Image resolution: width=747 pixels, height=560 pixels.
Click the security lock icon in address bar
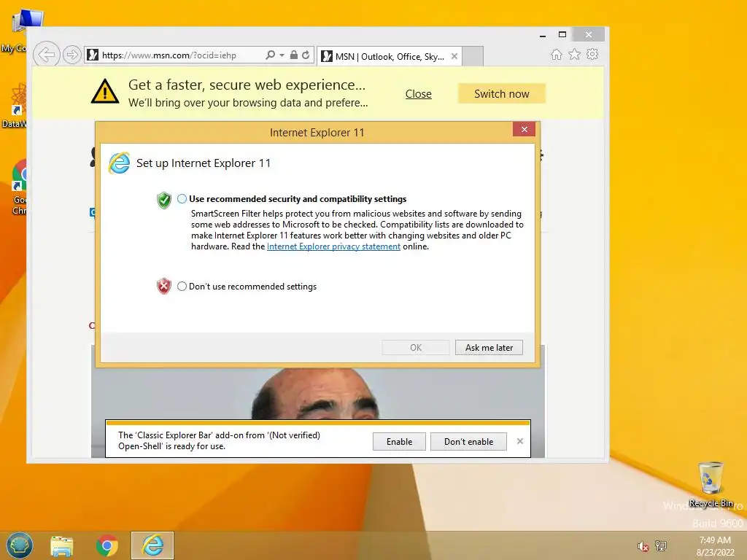294,55
